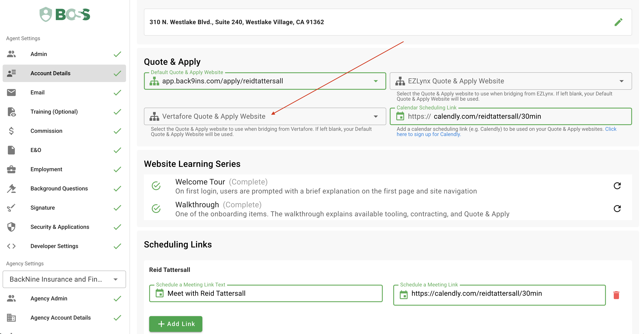This screenshot has width=644, height=334.
Task: Click the green pencil edit address icon
Action: pyautogui.click(x=618, y=22)
